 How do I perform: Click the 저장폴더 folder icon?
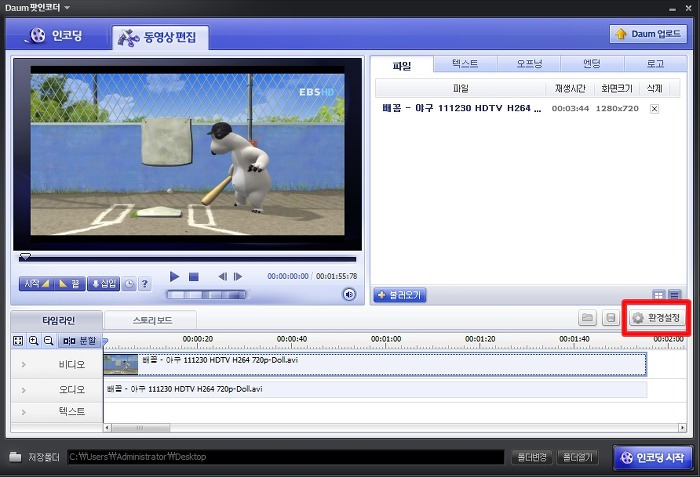15,456
